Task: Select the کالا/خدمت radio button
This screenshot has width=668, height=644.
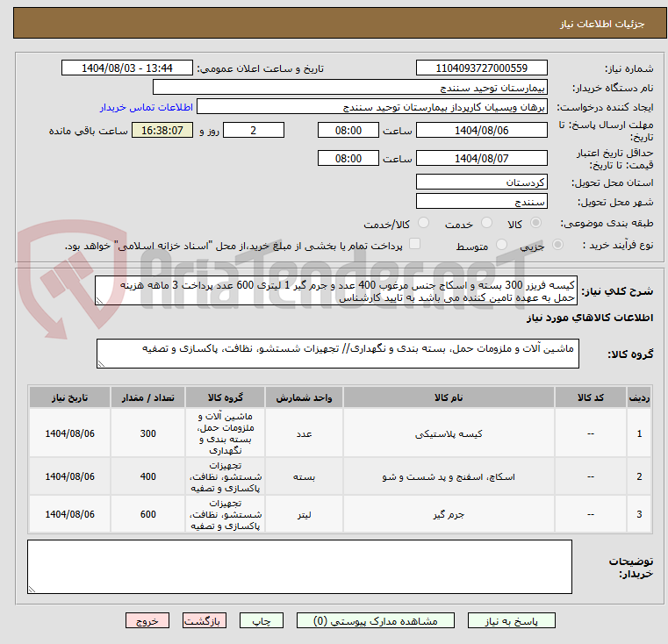Action: (x=423, y=222)
